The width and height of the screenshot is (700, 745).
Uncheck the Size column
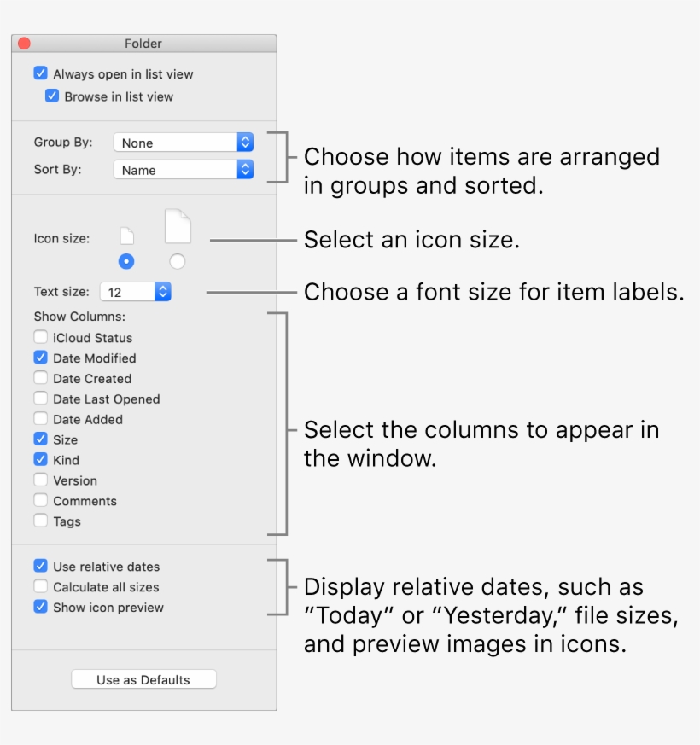pyautogui.click(x=40, y=439)
